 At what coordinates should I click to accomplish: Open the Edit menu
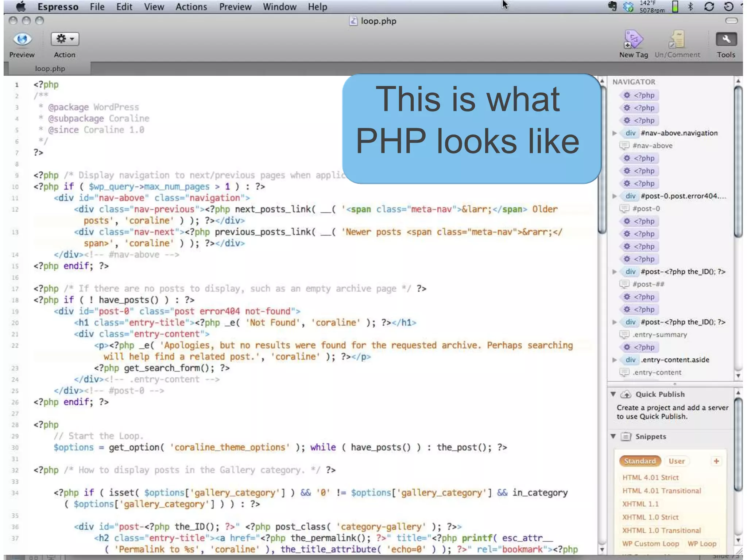pos(124,7)
